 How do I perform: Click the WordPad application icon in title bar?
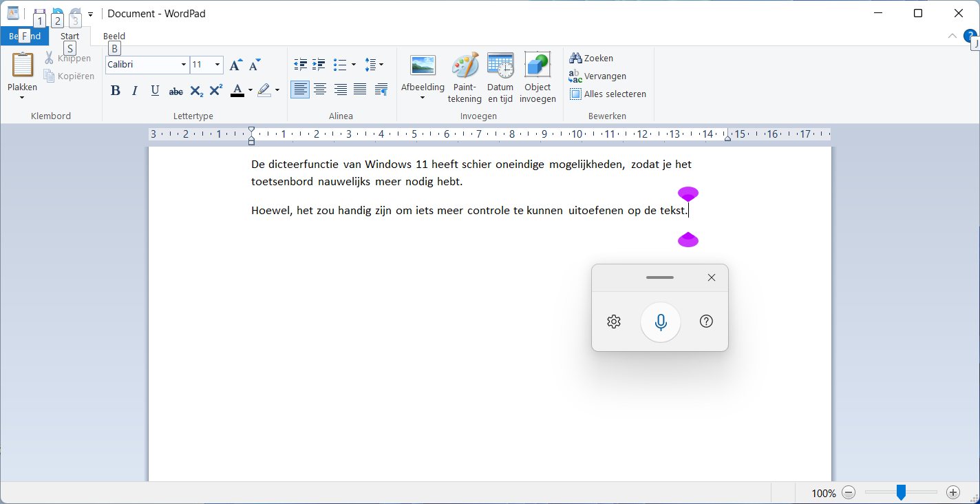[13, 13]
